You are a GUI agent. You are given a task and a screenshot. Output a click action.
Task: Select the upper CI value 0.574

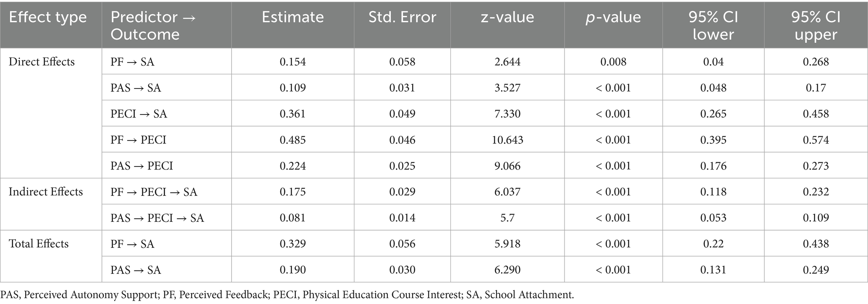click(816, 140)
